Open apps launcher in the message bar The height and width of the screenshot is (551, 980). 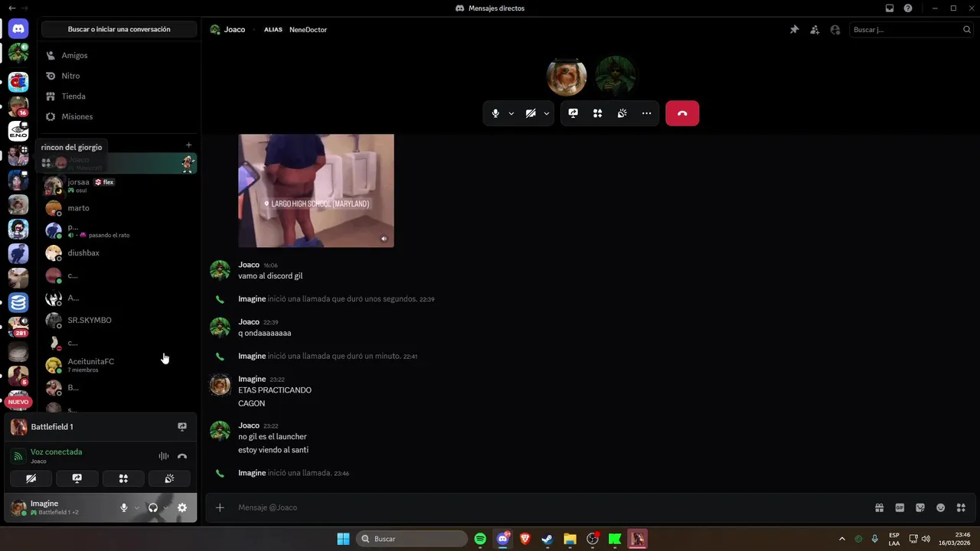click(962, 507)
